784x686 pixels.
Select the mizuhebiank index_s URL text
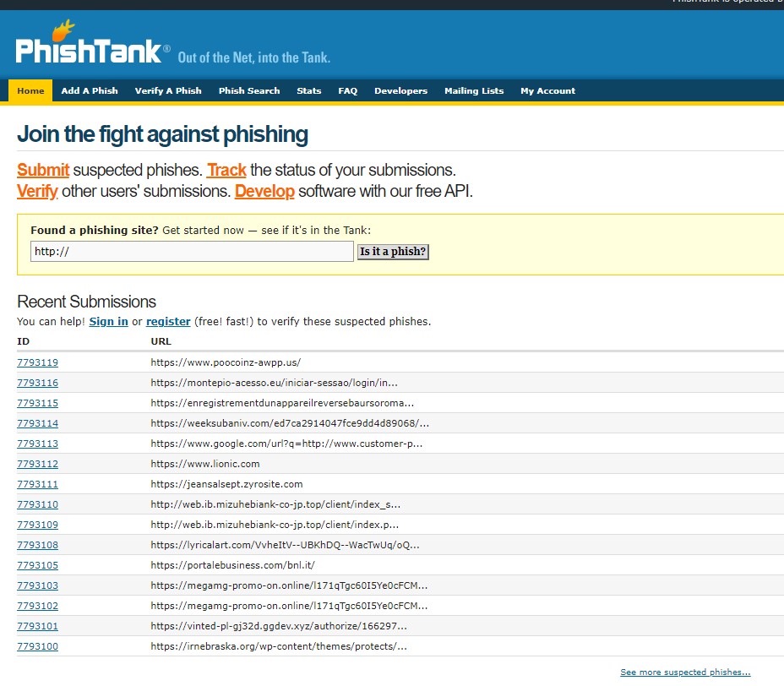point(275,504)
